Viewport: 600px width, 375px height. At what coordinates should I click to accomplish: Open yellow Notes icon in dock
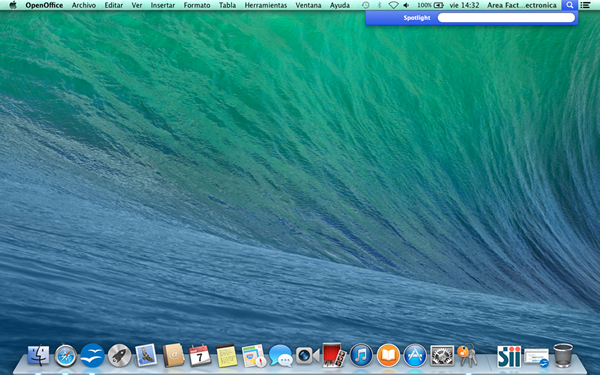pyautogui.click(x=227, y=355)
